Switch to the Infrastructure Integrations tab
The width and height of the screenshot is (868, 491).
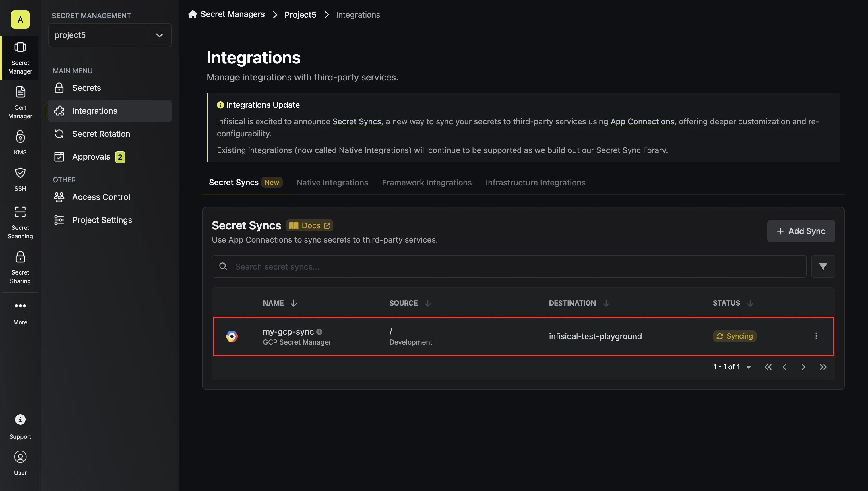535,182
